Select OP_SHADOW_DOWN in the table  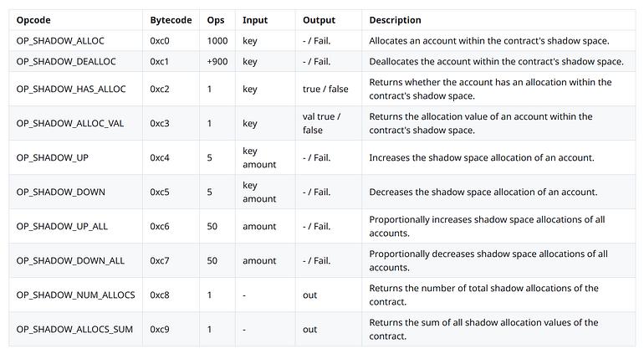[61, 192]
